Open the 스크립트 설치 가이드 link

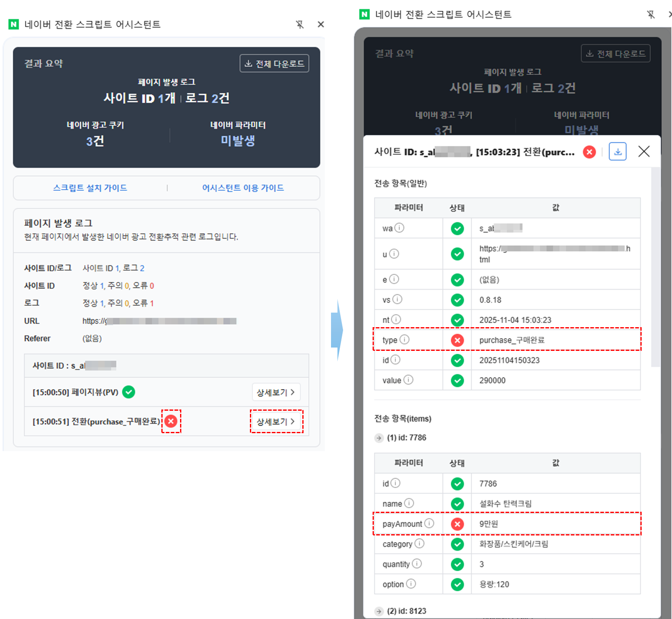click(90, 188)
